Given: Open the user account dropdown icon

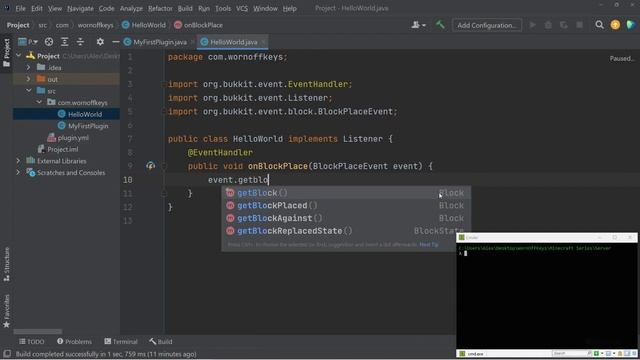Looking at the screenshot, I should click(418, 25).
